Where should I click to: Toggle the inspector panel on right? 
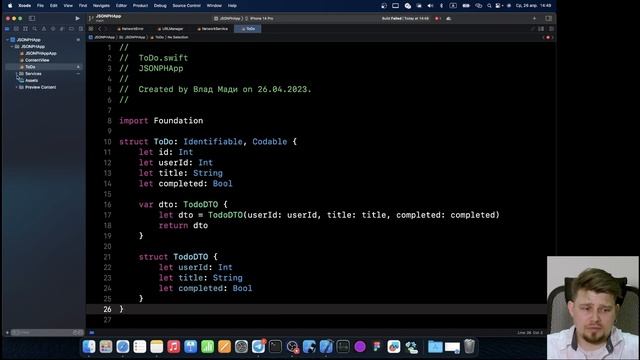pos(549,18)
